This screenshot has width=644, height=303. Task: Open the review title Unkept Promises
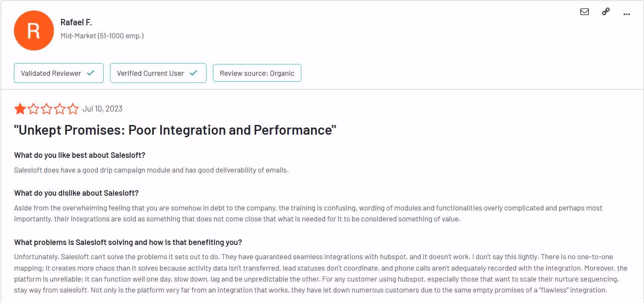point(176,130)
